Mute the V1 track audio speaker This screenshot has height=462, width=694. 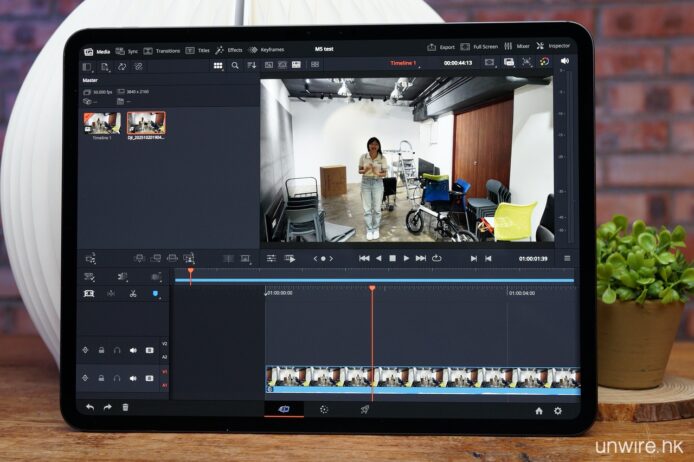(133, 378)
